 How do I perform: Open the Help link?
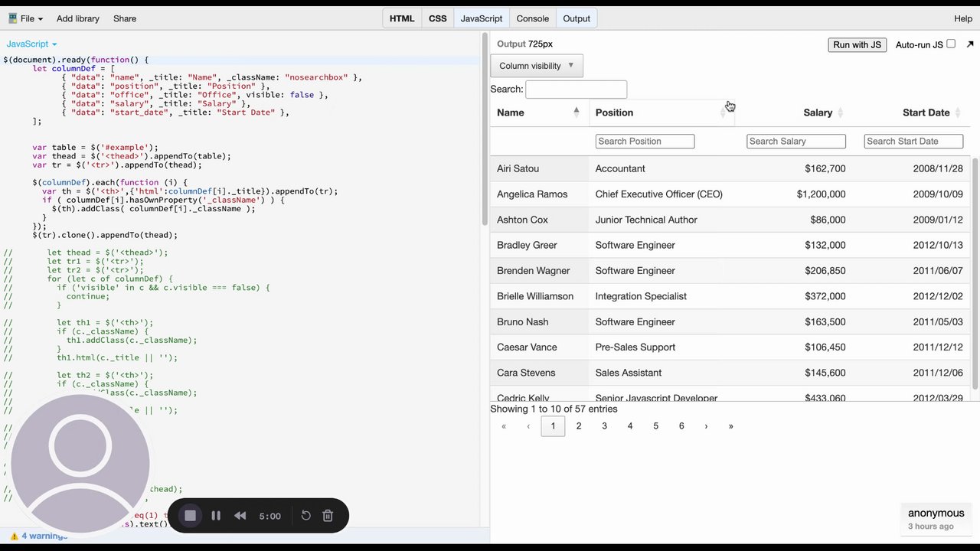(963, 18)
